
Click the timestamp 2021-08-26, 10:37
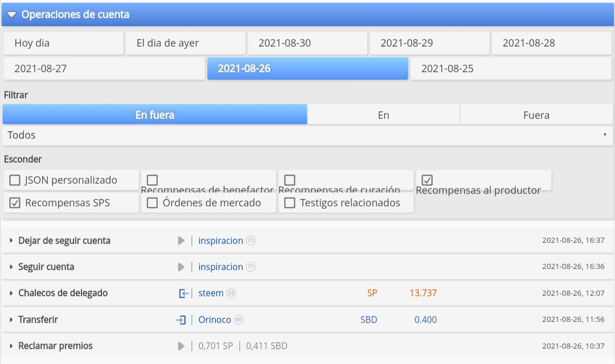click(573, 346)
